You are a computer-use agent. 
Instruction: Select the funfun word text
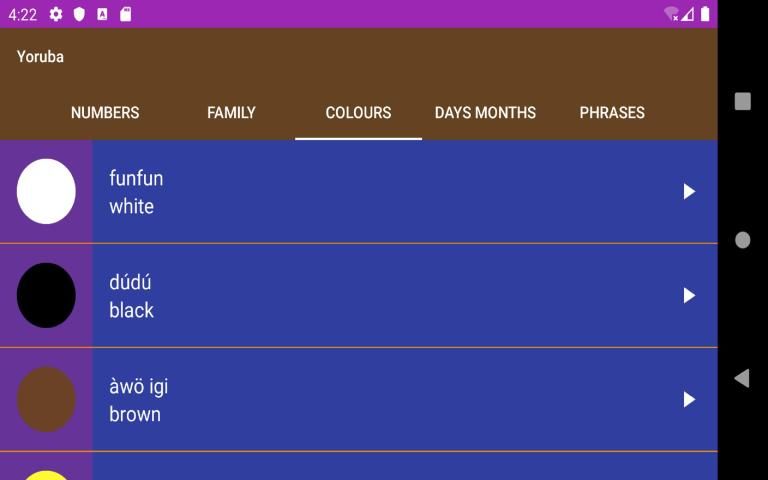click(x=136, y=178)
